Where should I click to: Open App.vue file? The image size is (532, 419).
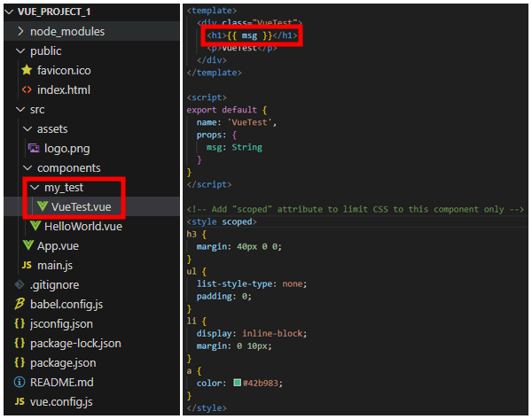pyautogui.click(x=58, y=246)
